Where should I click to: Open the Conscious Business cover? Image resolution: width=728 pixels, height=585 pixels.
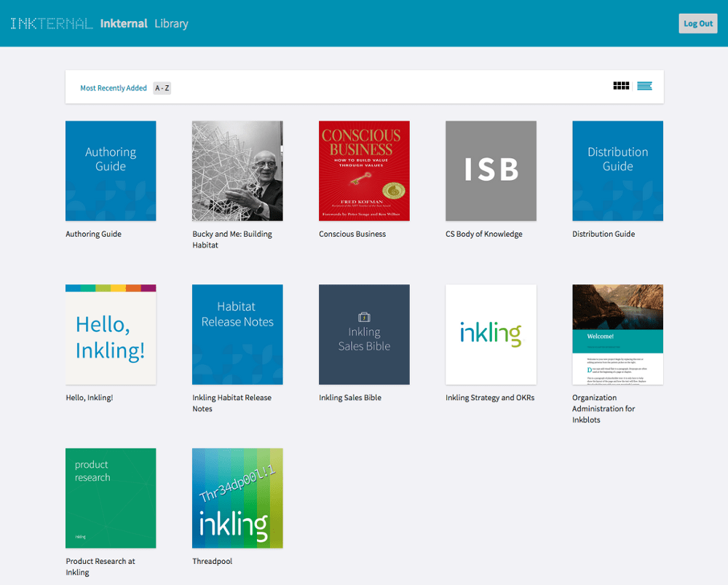pyautogui.click(x=364, y=171)
